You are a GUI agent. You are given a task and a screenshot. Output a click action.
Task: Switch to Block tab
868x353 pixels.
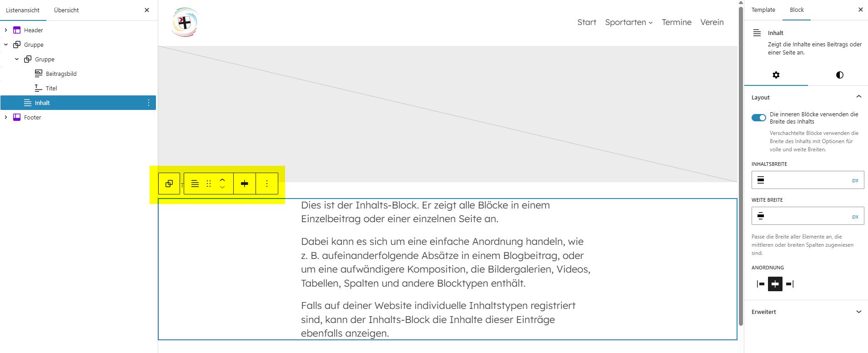(797, 10)
